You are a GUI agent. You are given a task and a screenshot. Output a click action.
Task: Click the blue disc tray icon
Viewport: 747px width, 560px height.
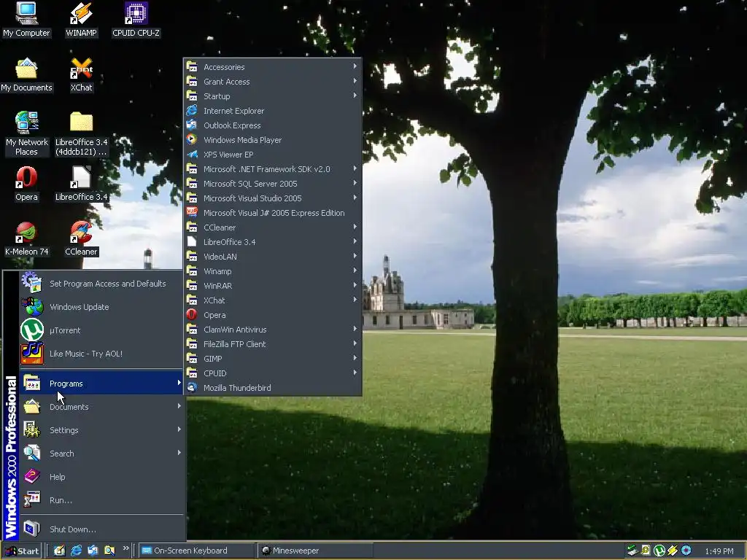(x=686, y=551)
